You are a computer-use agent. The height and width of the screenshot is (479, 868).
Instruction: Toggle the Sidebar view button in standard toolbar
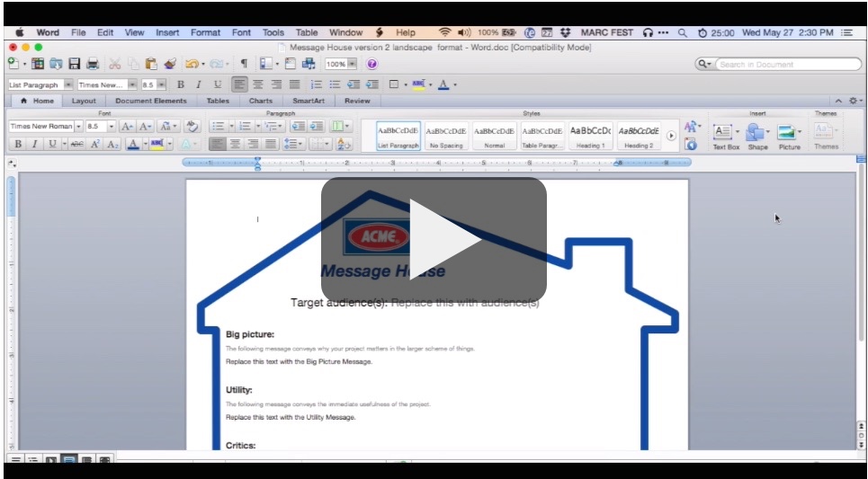point(266,64)
